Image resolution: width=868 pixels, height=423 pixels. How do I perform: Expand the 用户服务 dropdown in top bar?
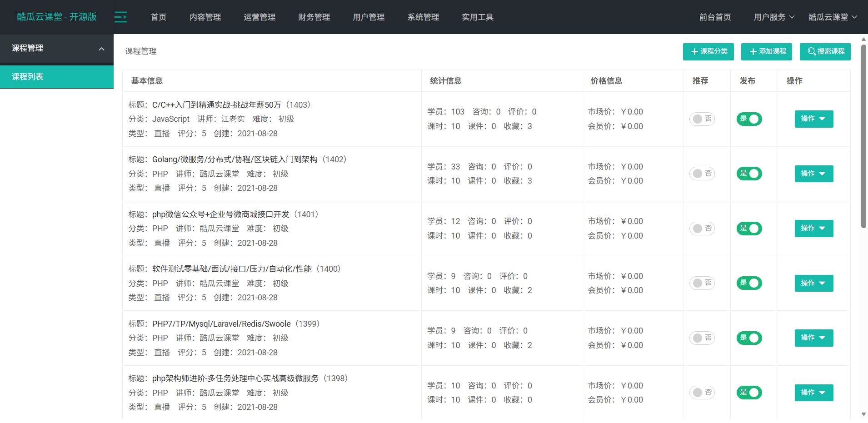coord(773,17)
